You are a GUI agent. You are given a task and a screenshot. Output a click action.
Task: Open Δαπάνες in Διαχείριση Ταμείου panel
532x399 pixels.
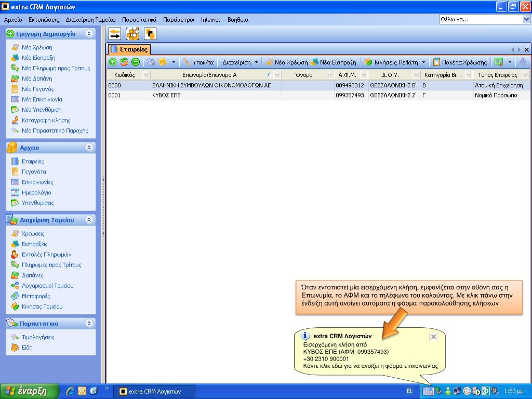click(33, 275)
